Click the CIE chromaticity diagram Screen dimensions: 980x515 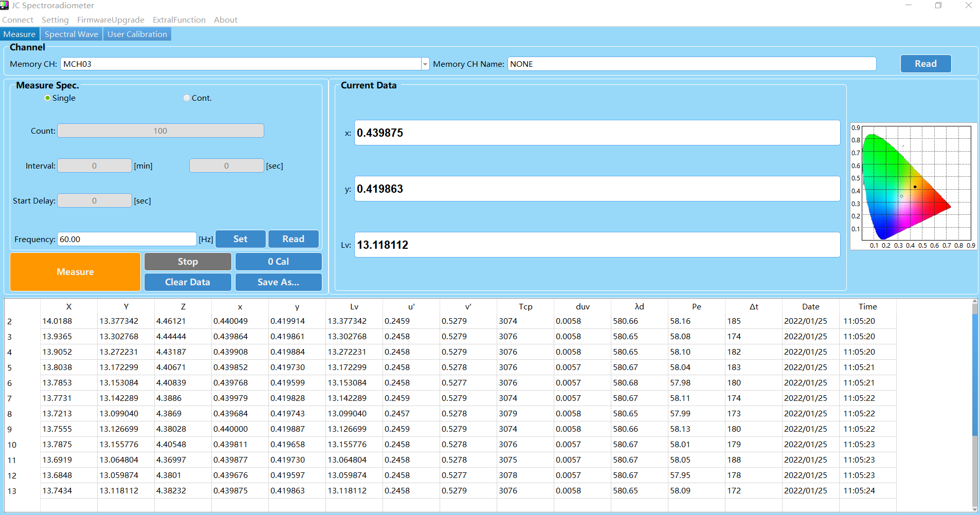(x=913, y=186)
